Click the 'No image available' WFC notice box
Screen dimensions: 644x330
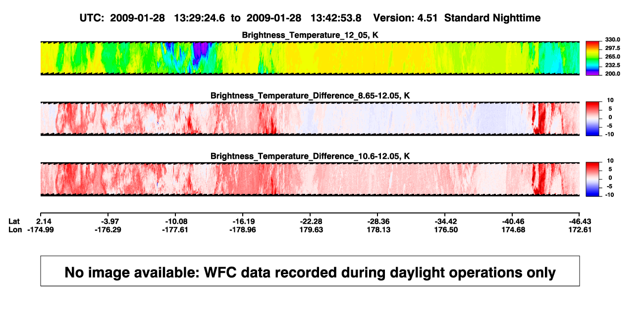click(x=310, y=271)
